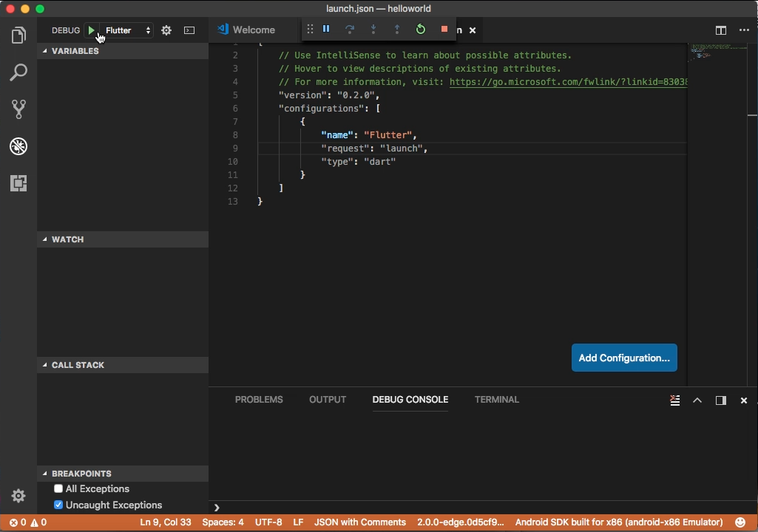Viewport: 758px width, 532px height.
Task: Close the bottom panel
Action: coord(744,400)
